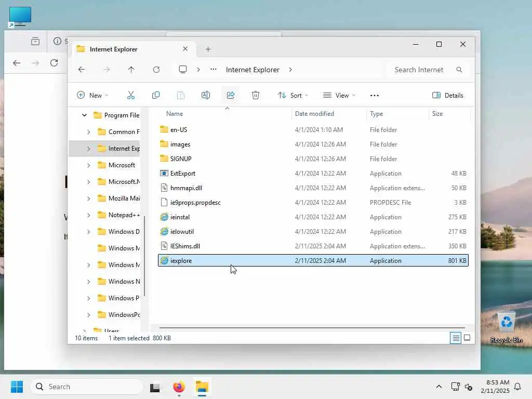Toggle the Details pane
Screen dimensions: 532x399
coord(448,96)
